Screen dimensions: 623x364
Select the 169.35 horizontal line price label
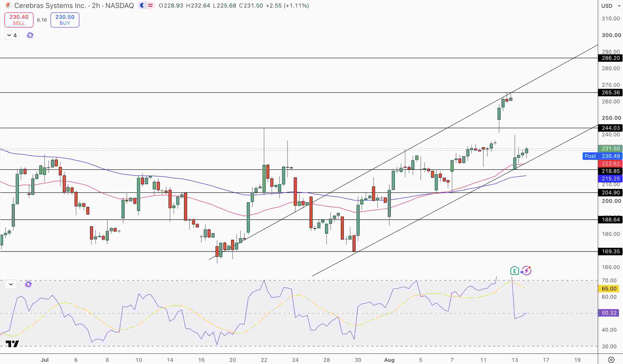(610, 251)
